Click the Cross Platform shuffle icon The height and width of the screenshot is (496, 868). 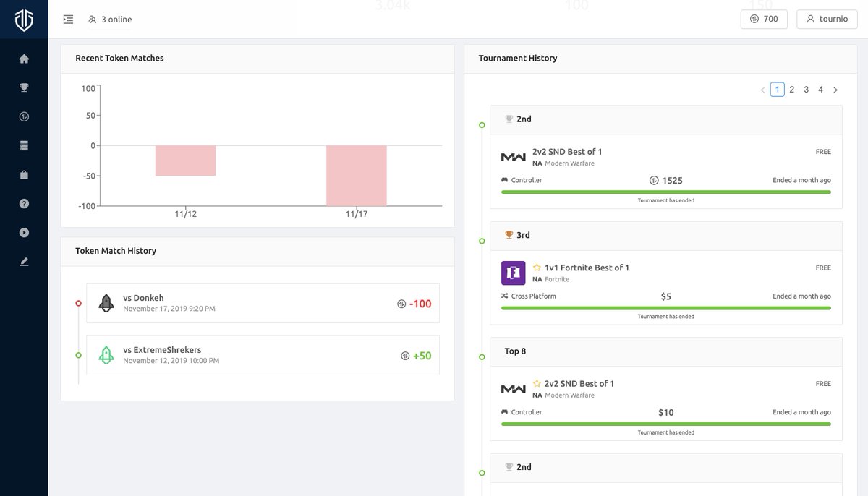[x=505, y=296]
